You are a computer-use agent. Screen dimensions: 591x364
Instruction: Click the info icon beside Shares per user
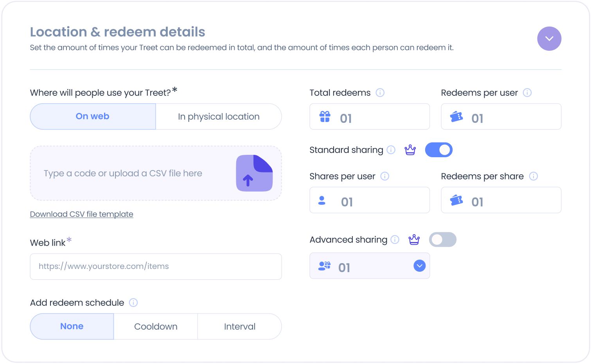[385, 176]
